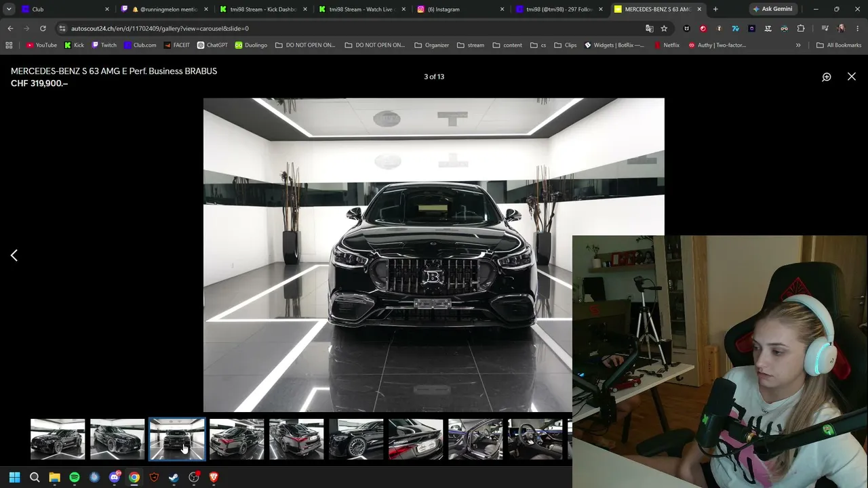Open Steam from the taskbar
The height and width of the screenshot is (488, 868).
(174, 477)
